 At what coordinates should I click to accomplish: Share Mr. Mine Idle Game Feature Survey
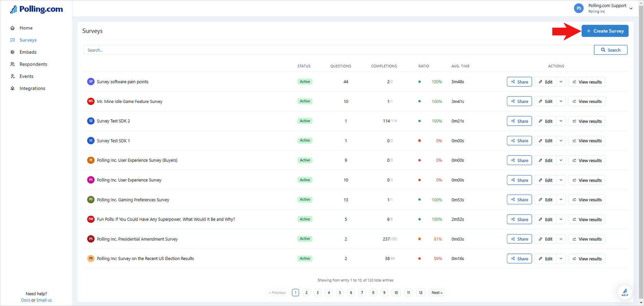click(519, 101)
